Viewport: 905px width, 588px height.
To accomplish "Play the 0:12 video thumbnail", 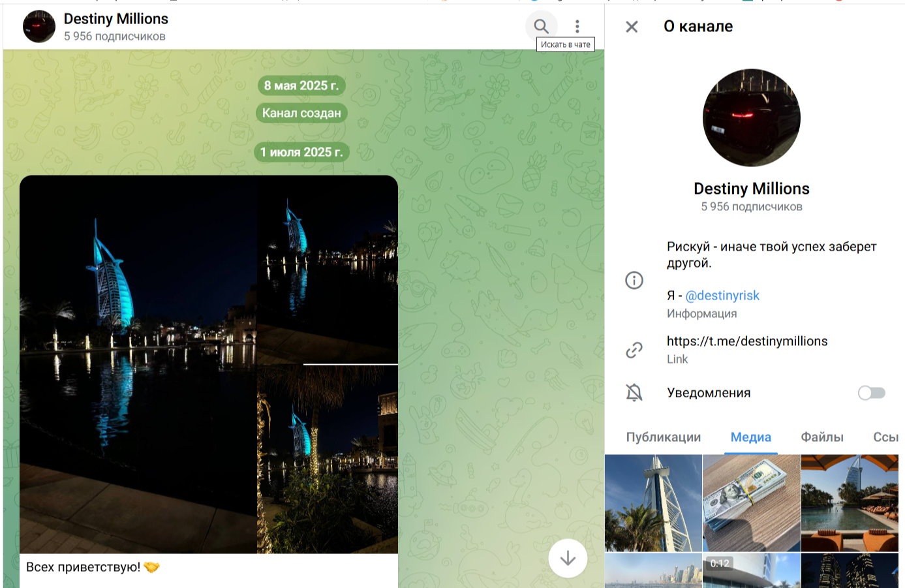I will pyautogui.click(x=751, y=571).
